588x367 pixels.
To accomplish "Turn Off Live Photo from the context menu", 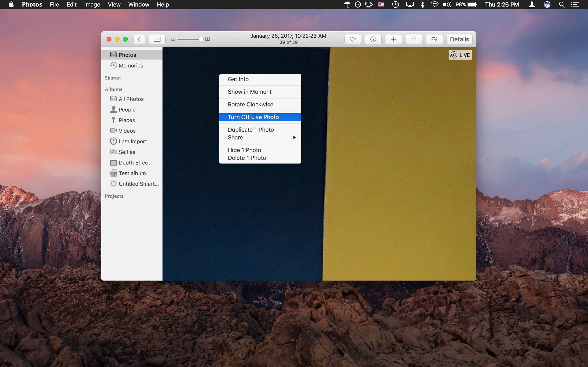I will pyautogui.click(x=253, y=117).
